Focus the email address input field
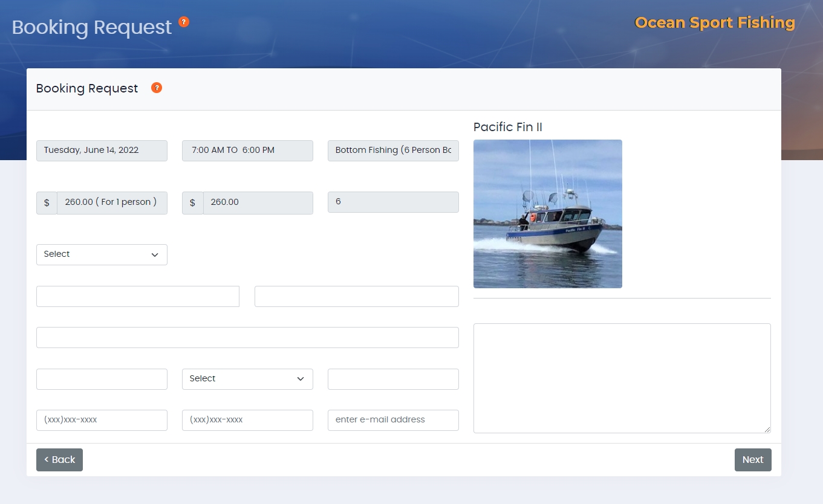823x504 pixels. coord(393,419)
